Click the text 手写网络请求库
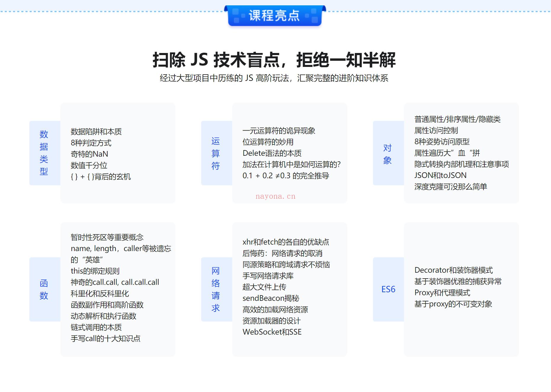This screenshot has width=551, height=392. (268, 276)
